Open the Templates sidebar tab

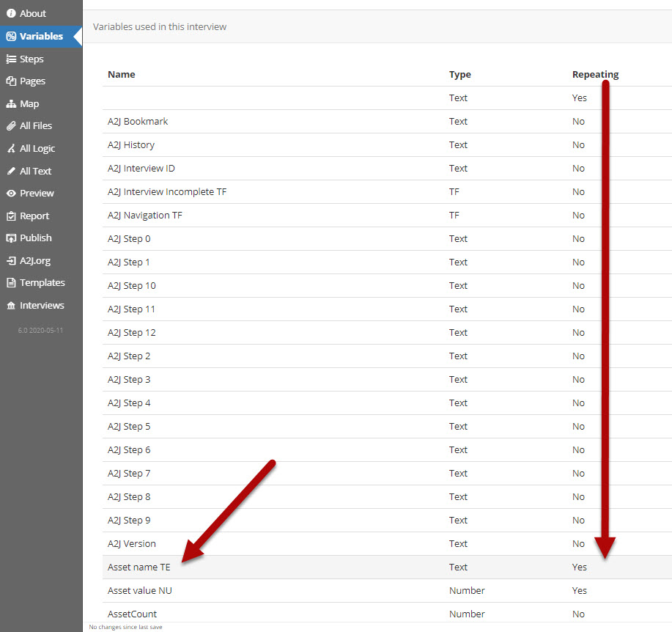click(x=42, y=283)
